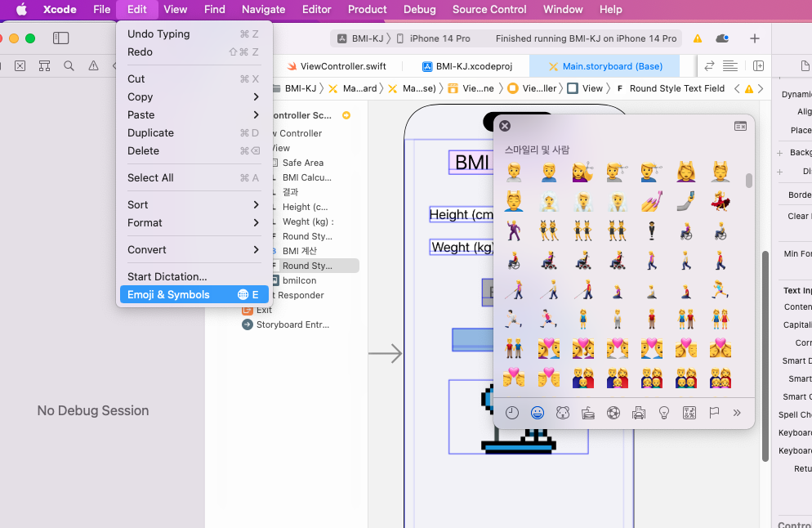Add editor on right split icon
The width and height of the screenshot is (812, 528).
(x=758, y=66)
